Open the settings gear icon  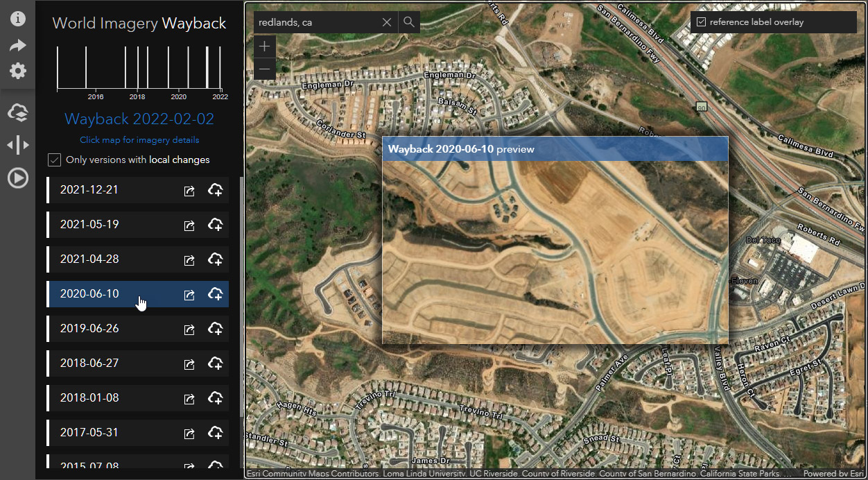[17, 71]
